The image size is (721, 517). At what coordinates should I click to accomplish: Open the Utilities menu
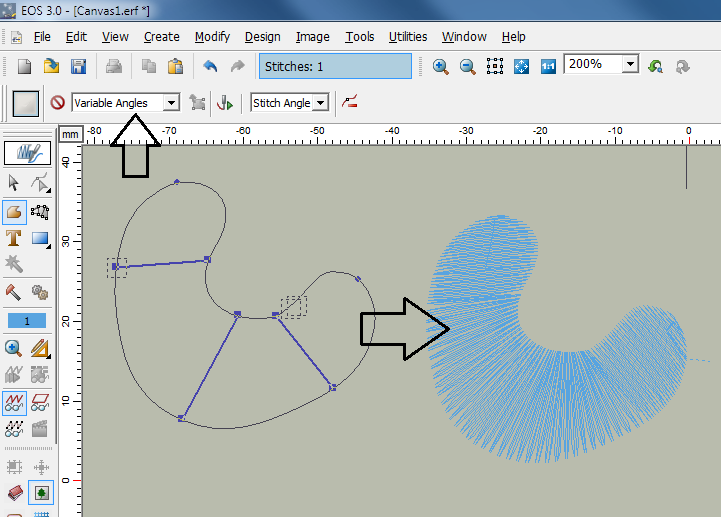click(x=408, y=37)
